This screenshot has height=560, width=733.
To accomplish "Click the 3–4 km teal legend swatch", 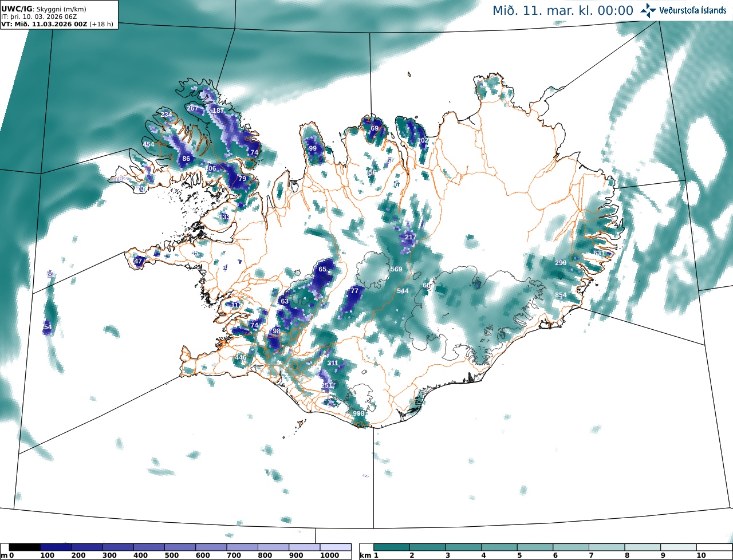I will point(464,548).
